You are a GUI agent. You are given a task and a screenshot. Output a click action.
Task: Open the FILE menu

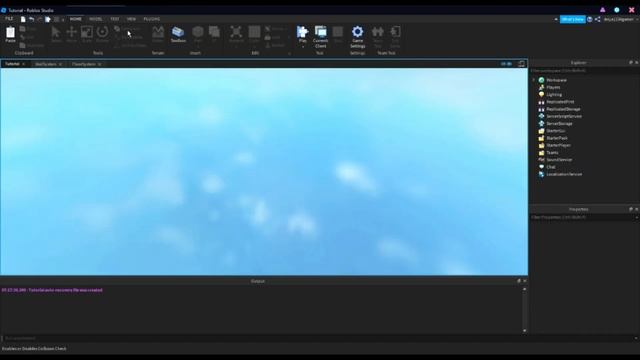click(x=9, y=19)
